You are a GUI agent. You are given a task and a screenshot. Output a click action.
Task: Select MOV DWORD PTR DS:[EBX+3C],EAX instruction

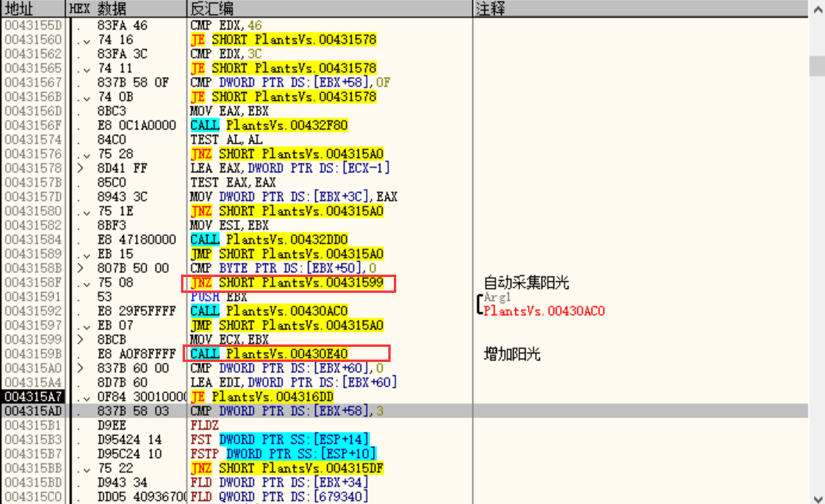294,196
